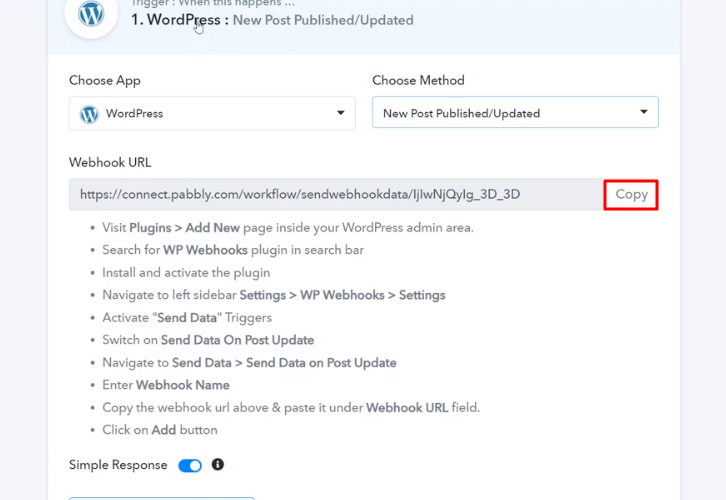Click instruction 'Navigate to left sidebar Settings'
The height and width of the screenshot is (500, 726).
coord(274,295)
